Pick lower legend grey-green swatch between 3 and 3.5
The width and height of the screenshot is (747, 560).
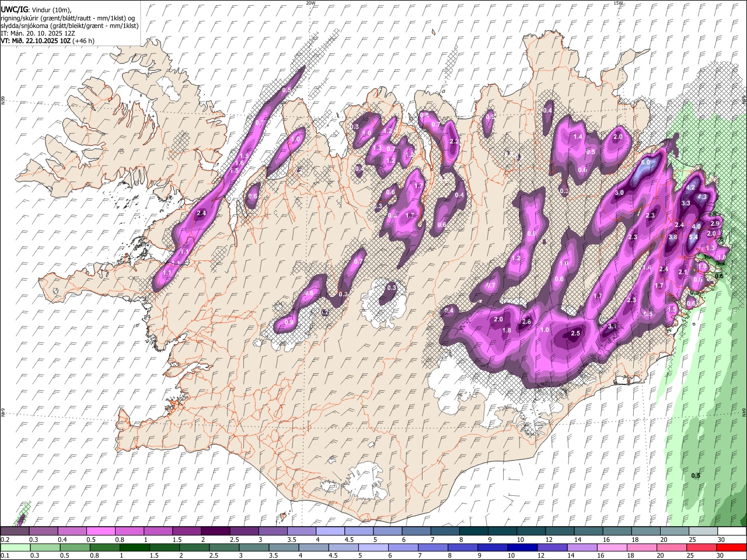pos(254,548)
